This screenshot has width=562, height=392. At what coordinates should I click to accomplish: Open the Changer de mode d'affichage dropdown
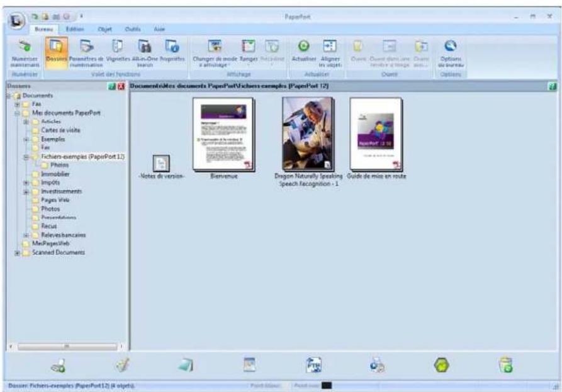215,53
